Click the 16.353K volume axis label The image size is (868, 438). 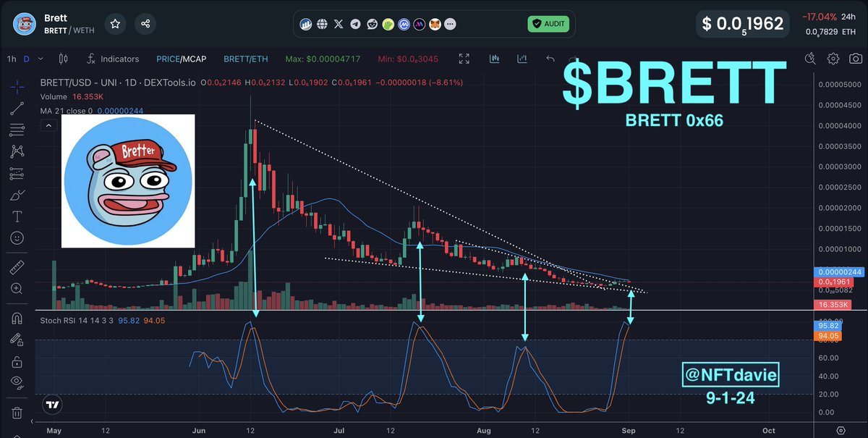pos(832,305)
